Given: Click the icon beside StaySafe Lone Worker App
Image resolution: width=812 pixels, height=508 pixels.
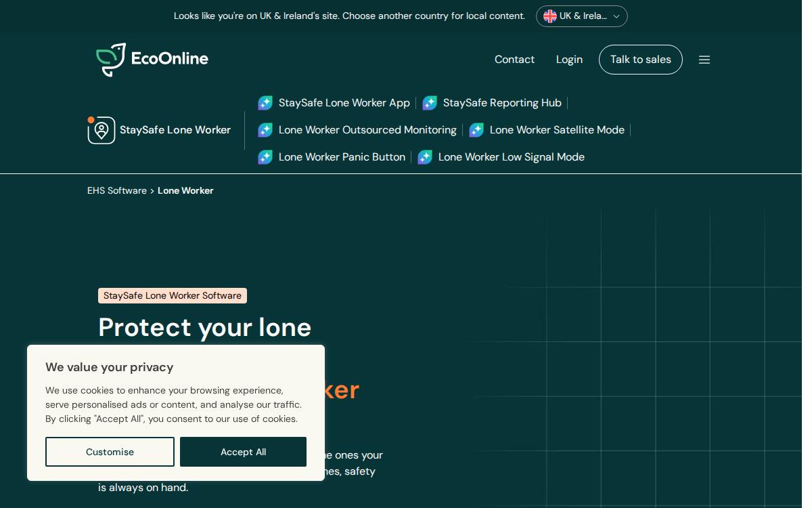Looking at the screenshot, I should coord(265,103).
